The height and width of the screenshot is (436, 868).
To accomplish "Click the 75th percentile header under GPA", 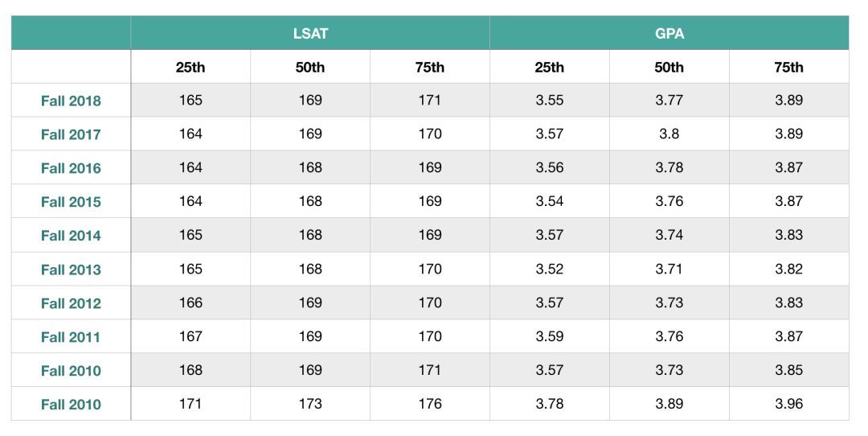I will [x=788, y=68].
